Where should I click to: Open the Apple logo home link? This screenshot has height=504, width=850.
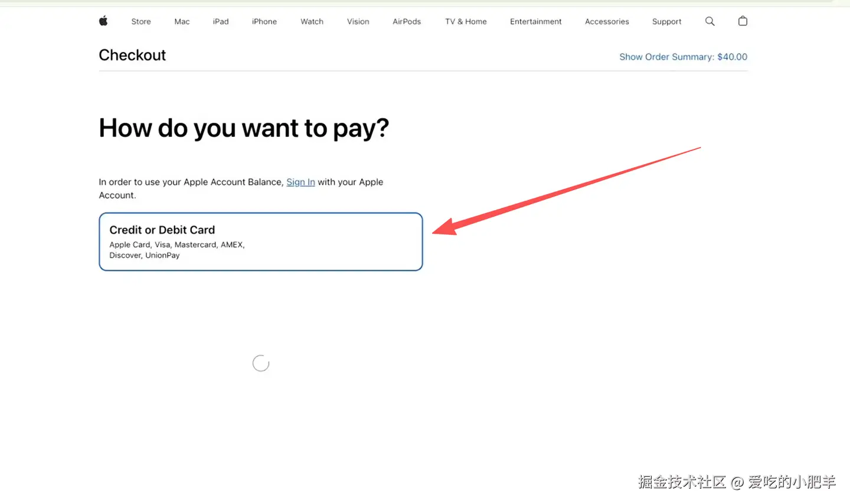[103, 21]
